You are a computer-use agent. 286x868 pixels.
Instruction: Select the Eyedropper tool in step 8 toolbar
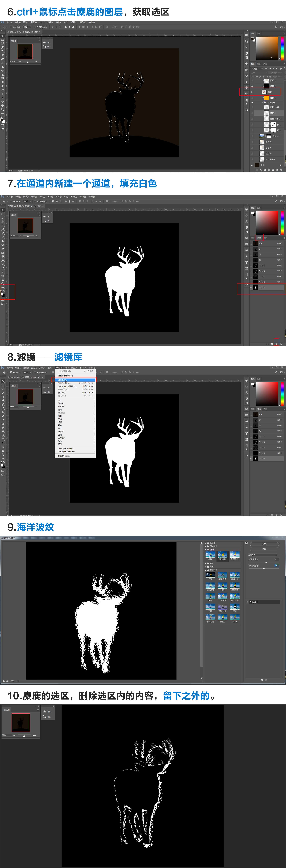3,401
